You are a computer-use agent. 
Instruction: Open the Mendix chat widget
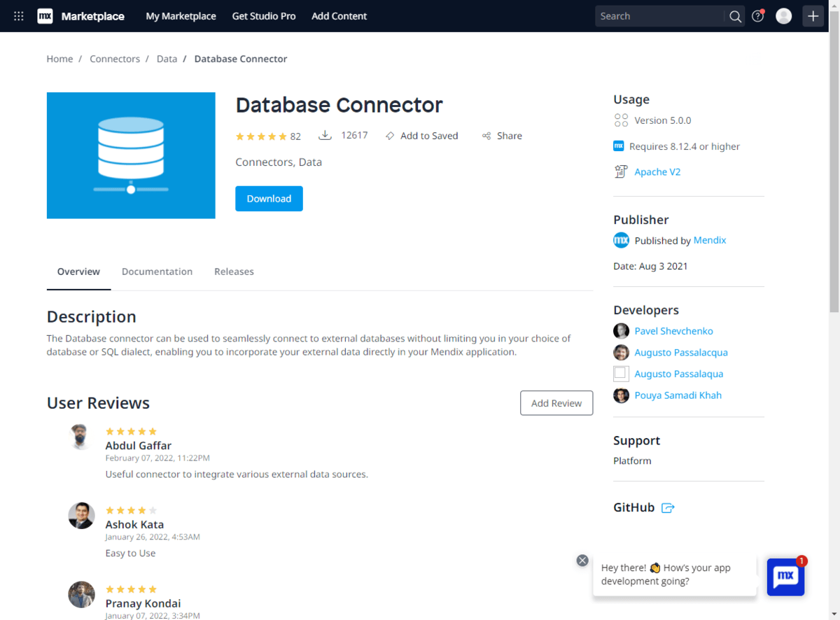(785, 577)
